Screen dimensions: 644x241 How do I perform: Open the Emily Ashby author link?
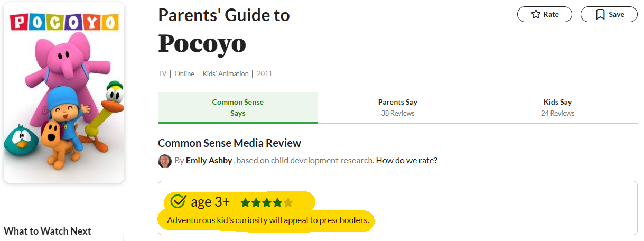209,161
